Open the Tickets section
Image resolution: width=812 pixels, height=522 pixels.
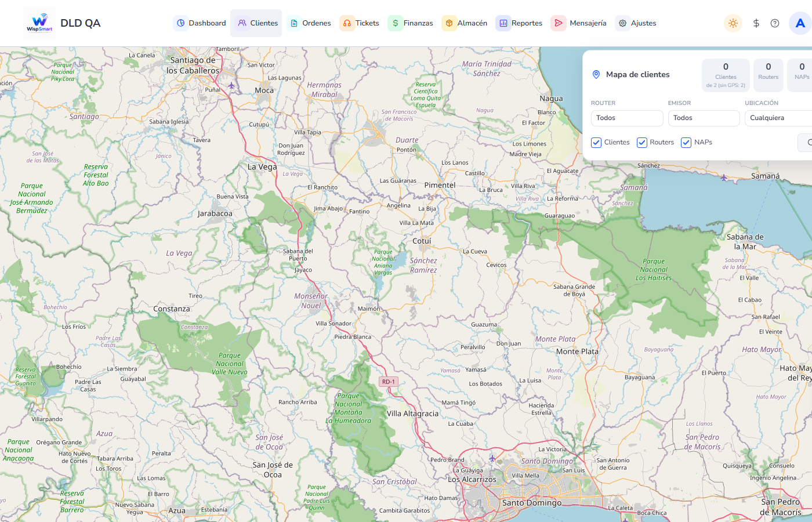point(360,23)
